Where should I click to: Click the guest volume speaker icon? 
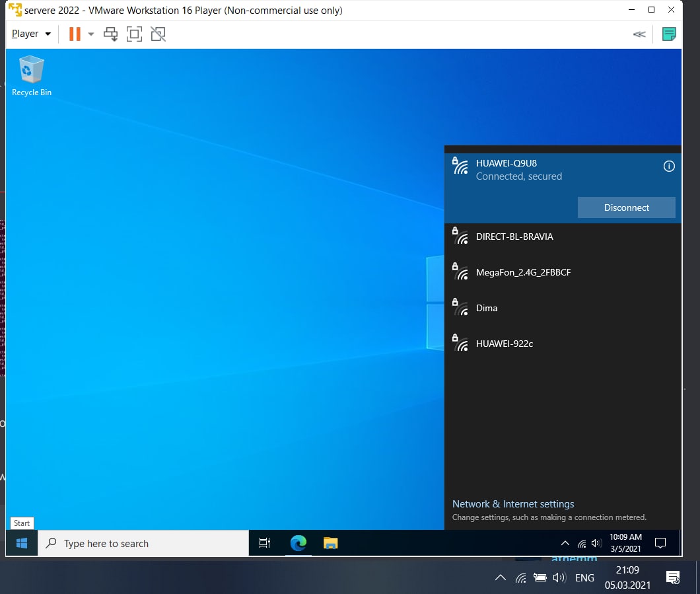[596, 543]
